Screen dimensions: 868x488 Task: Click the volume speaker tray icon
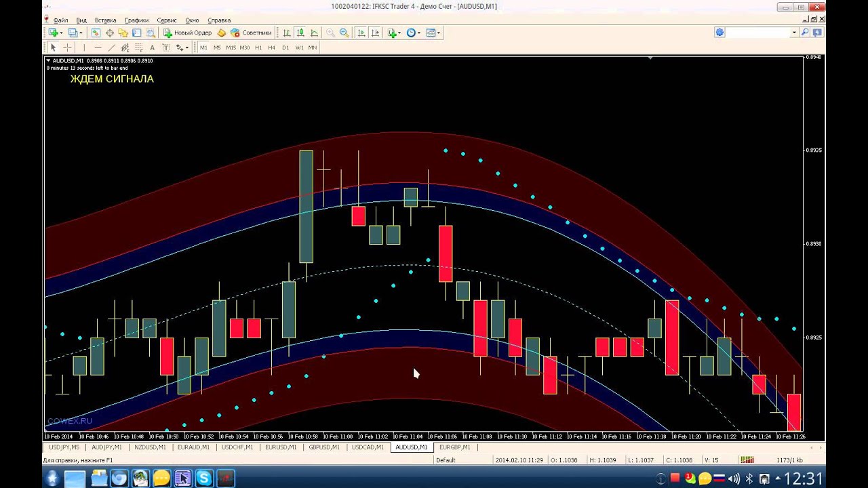pyautogui.click(x=734, y=479)
